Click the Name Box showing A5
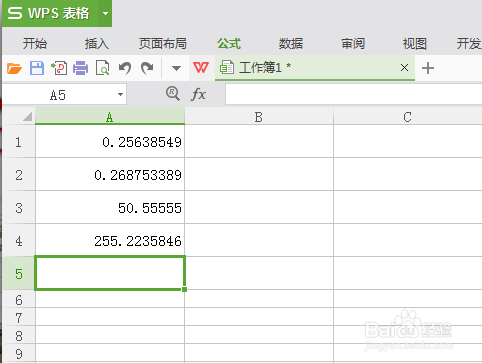Viewport: 482px width, 363px height. click(x=58, y=95)
